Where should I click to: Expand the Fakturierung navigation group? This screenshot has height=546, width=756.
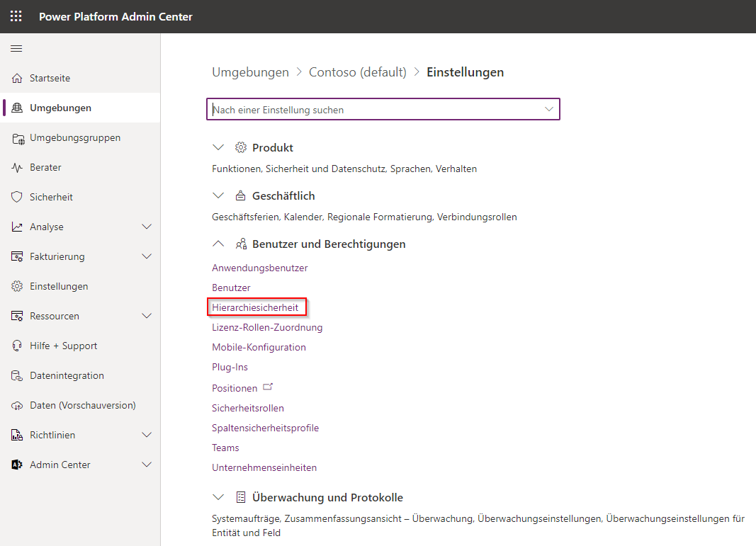click(147, 257)
